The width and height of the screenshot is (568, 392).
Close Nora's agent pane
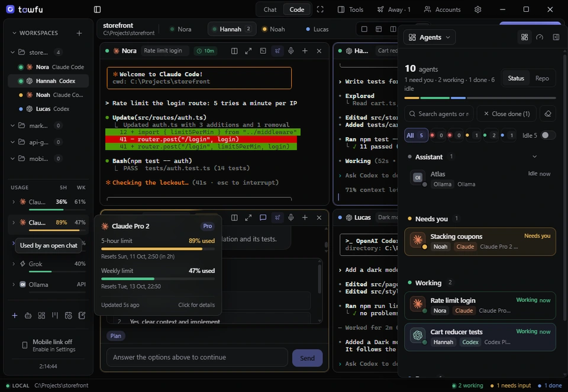[x=319, y=51]
